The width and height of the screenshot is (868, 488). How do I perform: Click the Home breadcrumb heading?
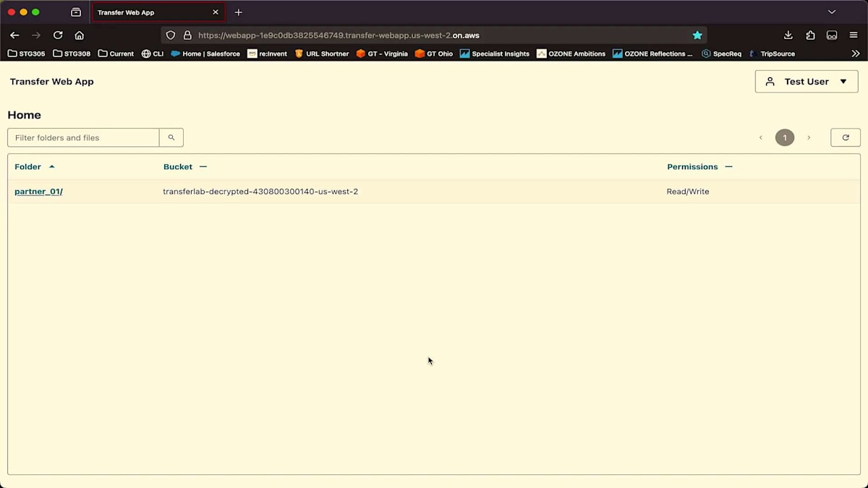pos(25,115)
